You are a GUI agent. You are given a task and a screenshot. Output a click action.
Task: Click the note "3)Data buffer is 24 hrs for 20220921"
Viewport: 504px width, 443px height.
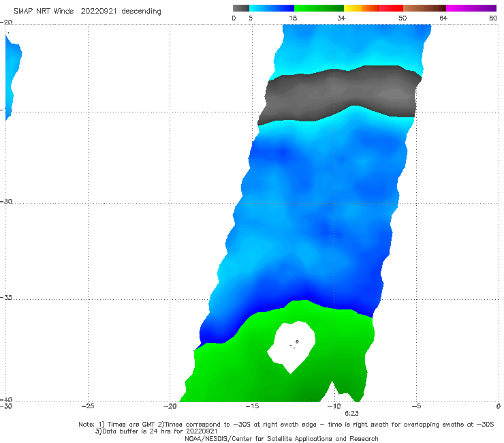156,431
